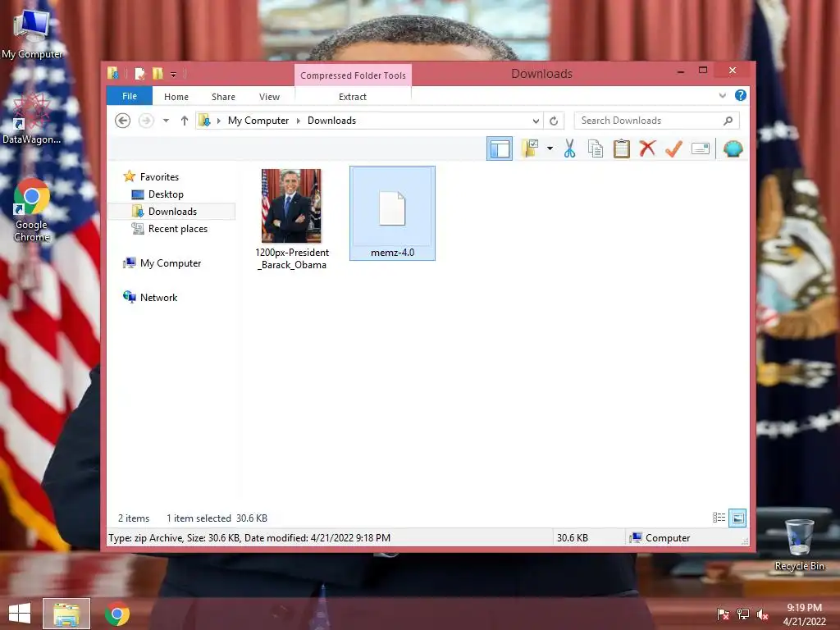Open the recent locations dropdown arrow
This screenshot has width=840, height=630.
[x=166, y=121]
